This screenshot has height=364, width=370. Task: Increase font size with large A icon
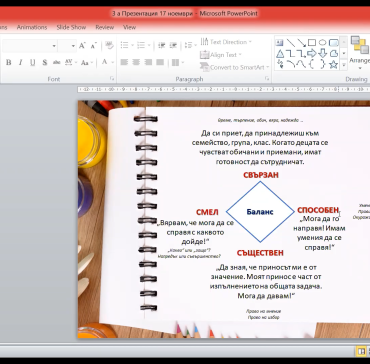click(x=82, y=46)
